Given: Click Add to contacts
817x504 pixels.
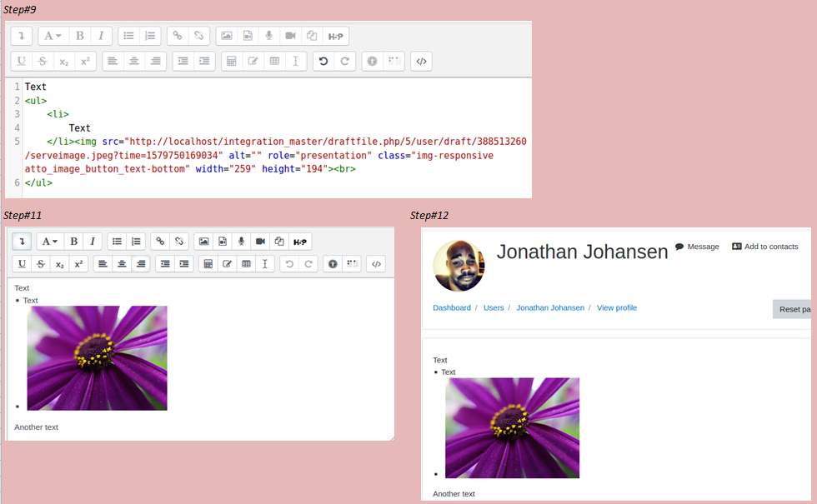Looking at the screenshot, I should tap(765, 247).
